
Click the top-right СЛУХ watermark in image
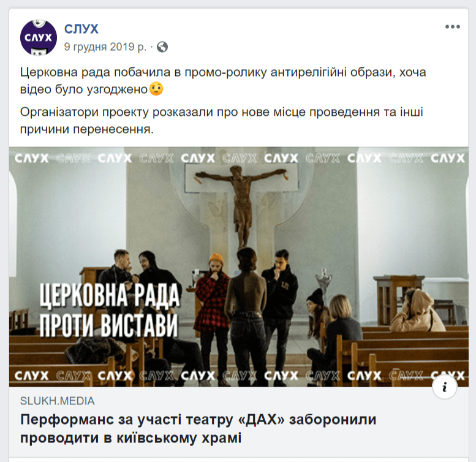(x=447, y=158)
